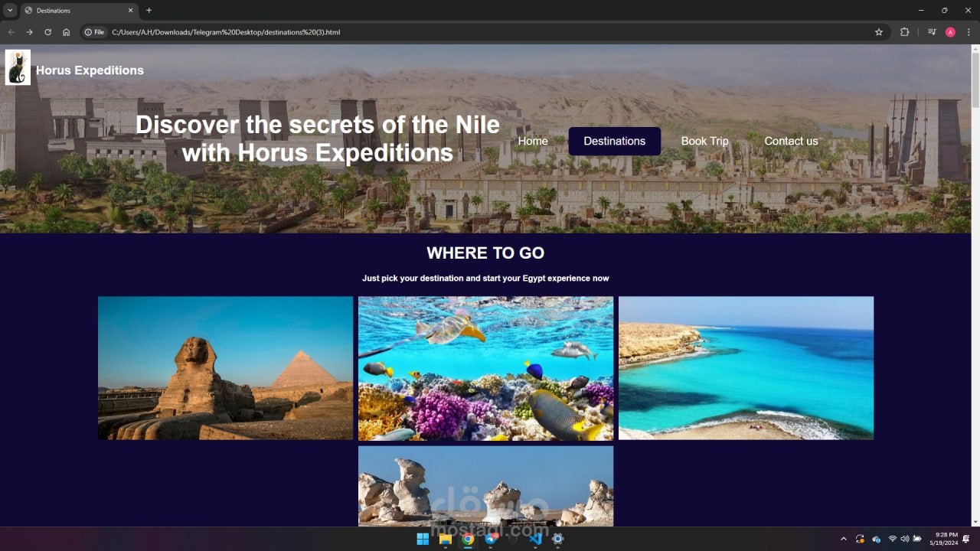Select the coral reef destination image
The height and width of the screenshot is (551, 980).
point(485,368)
